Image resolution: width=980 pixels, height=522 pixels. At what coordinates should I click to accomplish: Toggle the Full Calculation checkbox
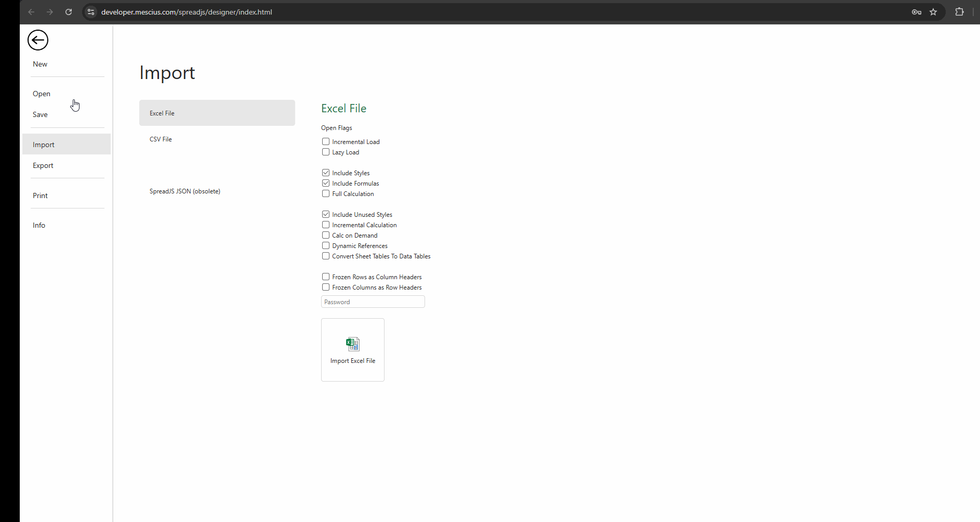[x=326, y=193]
